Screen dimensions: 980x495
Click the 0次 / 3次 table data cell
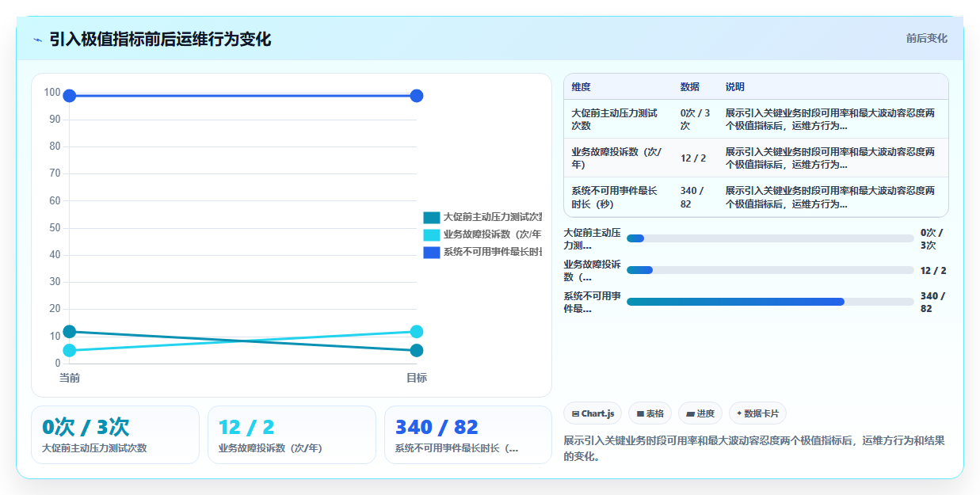coord(695,119)
